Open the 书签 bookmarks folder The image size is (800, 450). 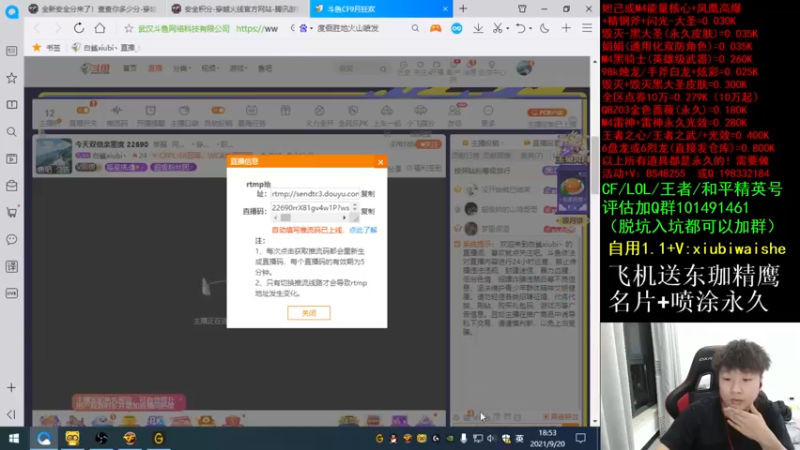pyautogui.click(x=47, y=47)
